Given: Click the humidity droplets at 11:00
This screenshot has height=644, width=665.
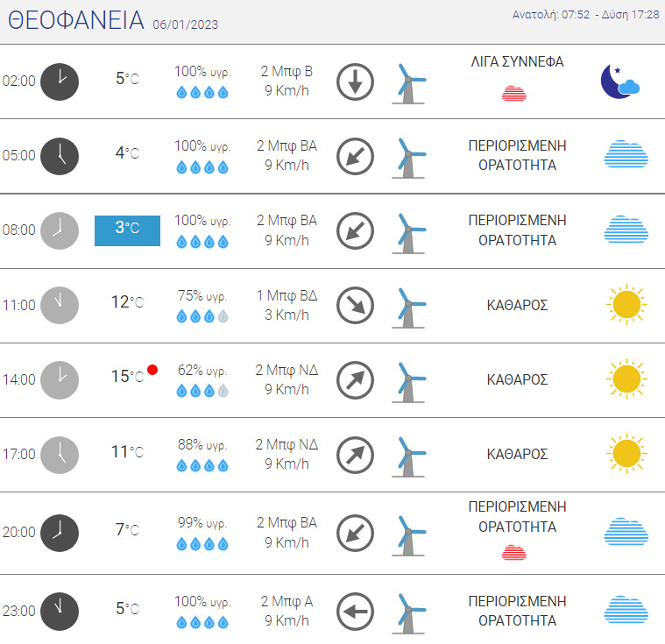Looking at the screenshot, I should coord(202,316).
